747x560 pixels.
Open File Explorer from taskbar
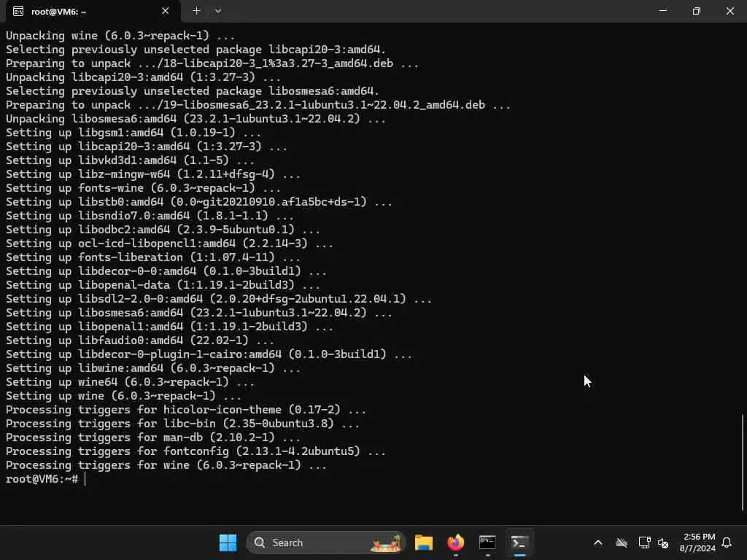coord(424,542)
